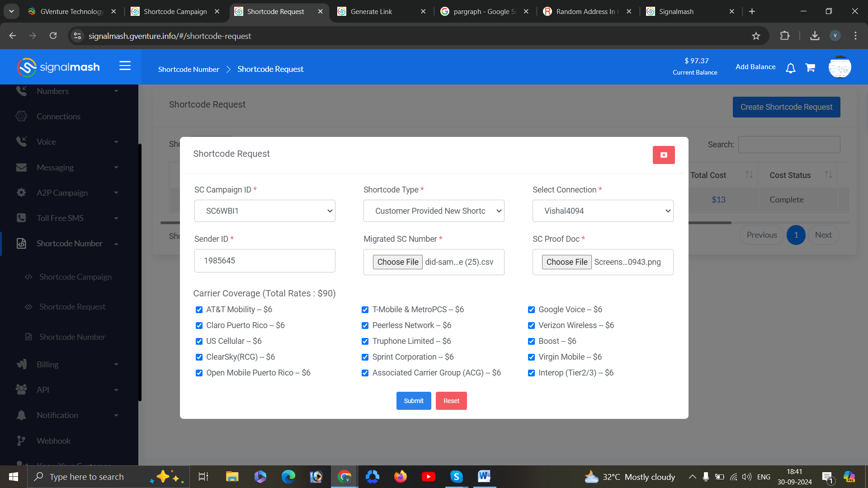868x488 pixels.
Task: Click the notification bell icon in header
Action: (x=790, y=68)
